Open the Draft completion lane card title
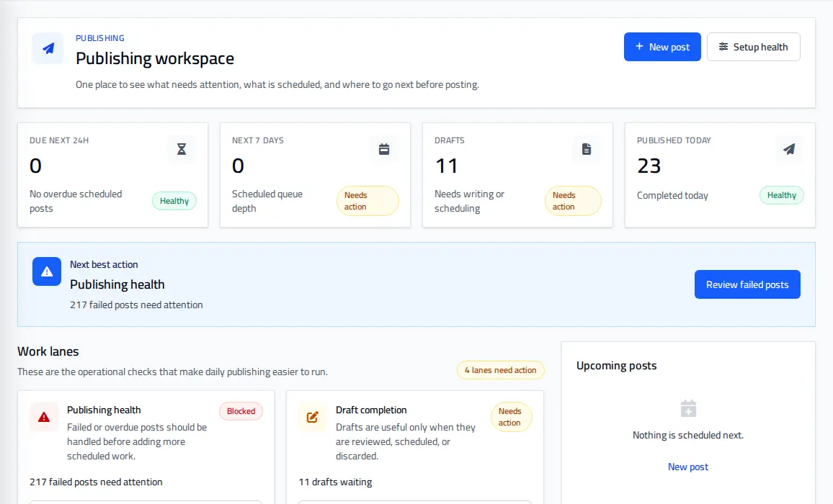Screen dimensions: 833x504 [x=371, y=410]
